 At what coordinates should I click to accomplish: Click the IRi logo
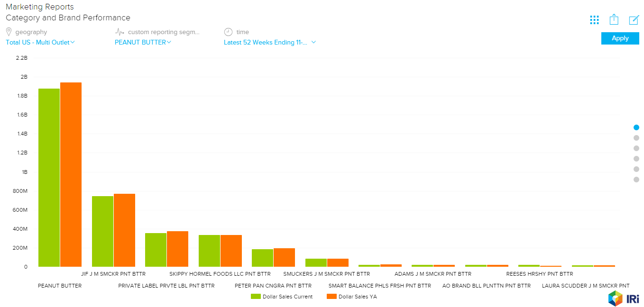[624, 298]
